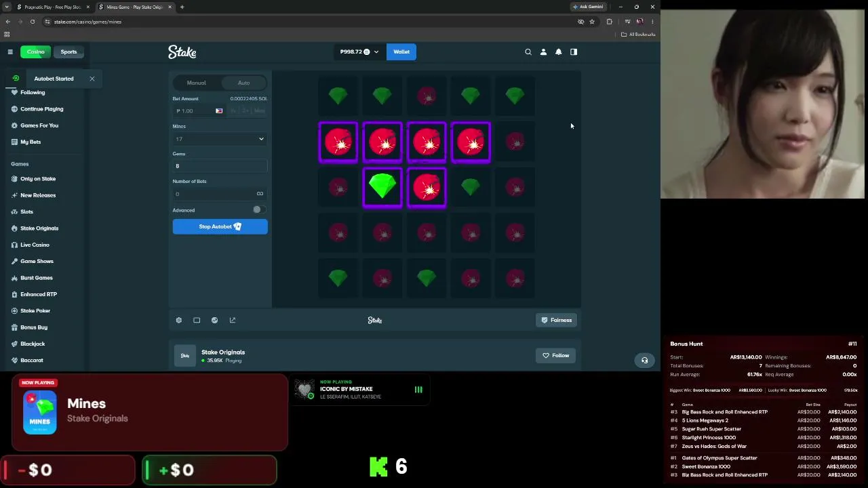
Task: Open a new browser tab
Action: pyautogui.click(x=182, y=7)
